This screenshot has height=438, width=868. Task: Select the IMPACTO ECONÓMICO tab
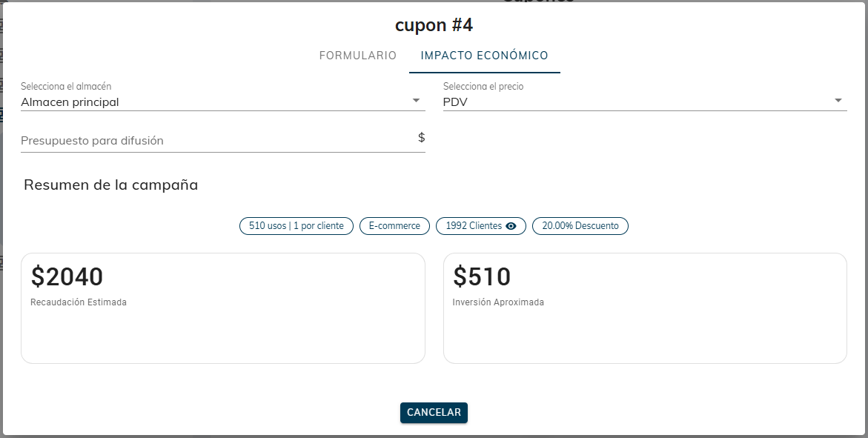pyautogui.click(x=484, y=56)
